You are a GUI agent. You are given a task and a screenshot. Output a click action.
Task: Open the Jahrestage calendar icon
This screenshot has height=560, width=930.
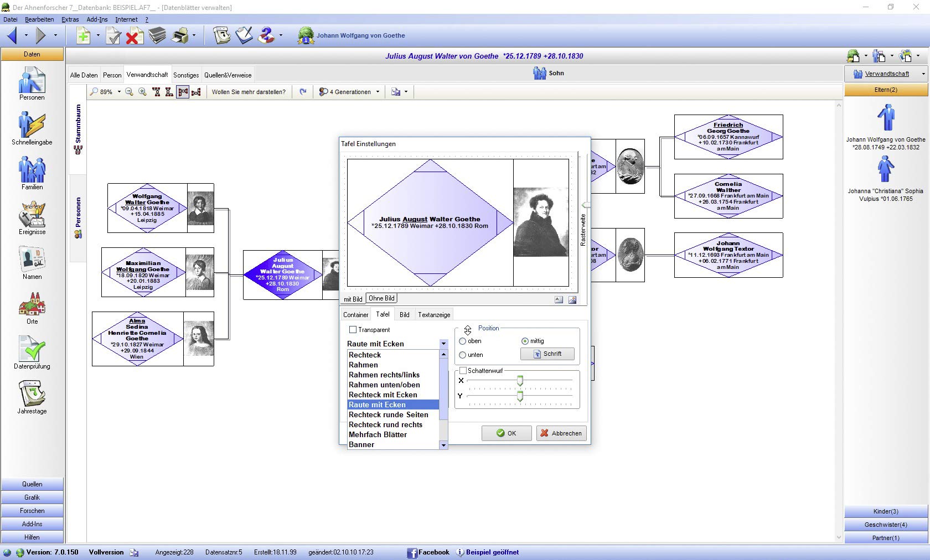coord(32,397)
